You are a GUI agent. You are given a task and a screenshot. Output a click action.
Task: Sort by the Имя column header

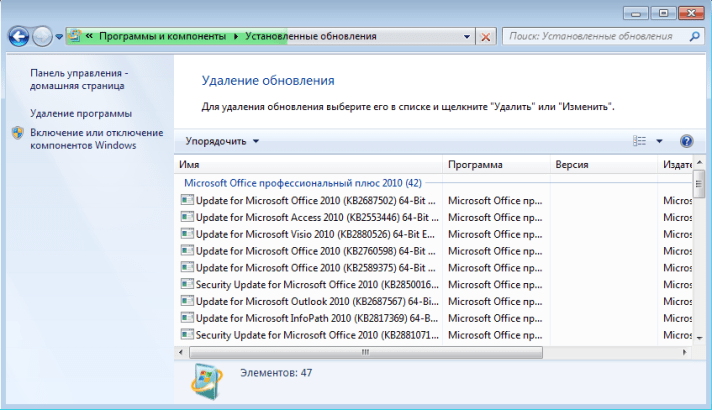pos(308,165)
